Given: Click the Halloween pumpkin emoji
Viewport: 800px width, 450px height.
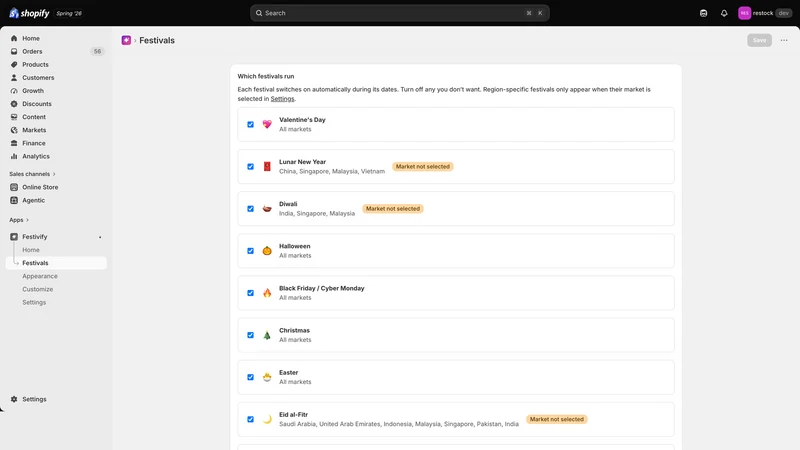Looking at the screenshot, I should [267, 251].
